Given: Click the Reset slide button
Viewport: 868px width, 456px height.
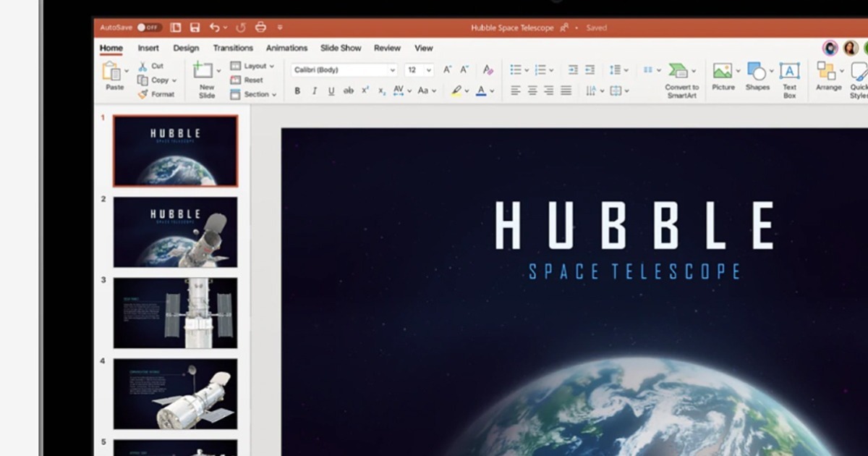Looking at the screenshot, I should click(x=247, y=80).
